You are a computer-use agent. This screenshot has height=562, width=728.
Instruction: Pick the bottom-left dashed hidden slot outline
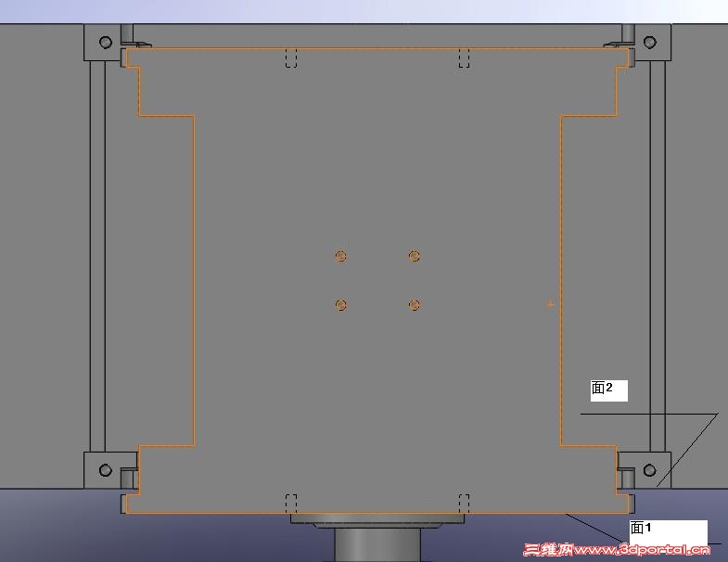pyautogui.click(x=291, y=504)
